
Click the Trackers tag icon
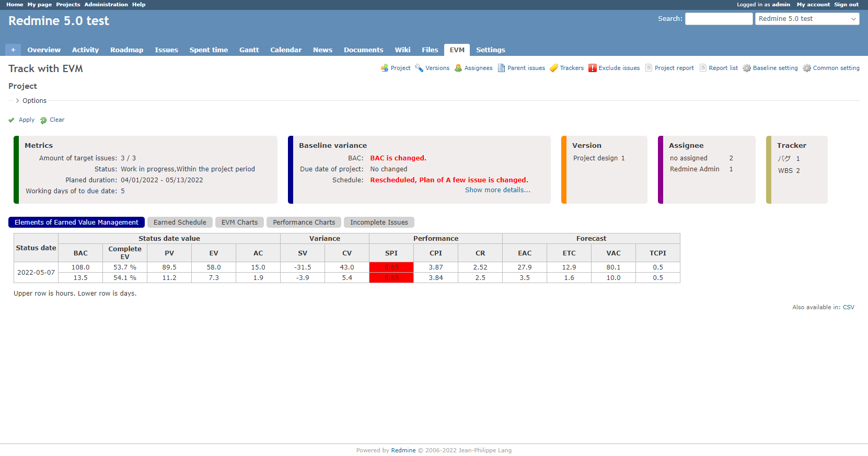[x=554, y=68]
